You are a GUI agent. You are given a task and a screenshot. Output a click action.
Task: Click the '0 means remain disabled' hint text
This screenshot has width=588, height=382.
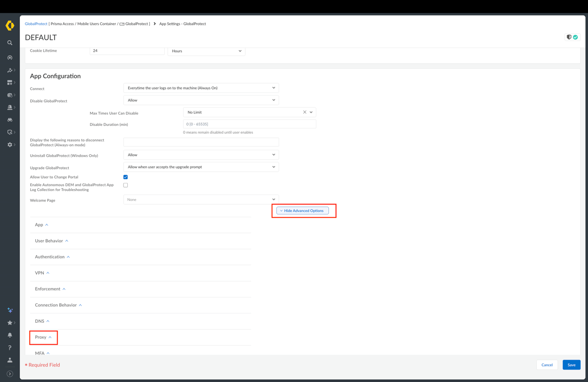(218, 132)
